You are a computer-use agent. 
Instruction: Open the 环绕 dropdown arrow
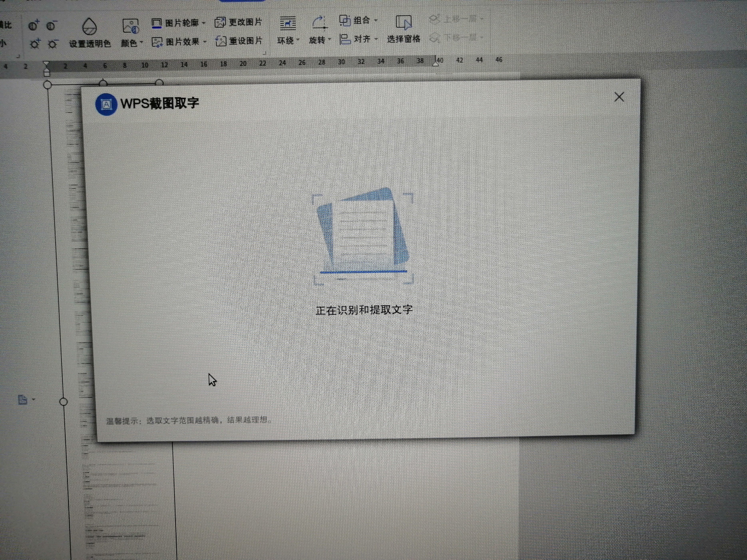[298, 40]
